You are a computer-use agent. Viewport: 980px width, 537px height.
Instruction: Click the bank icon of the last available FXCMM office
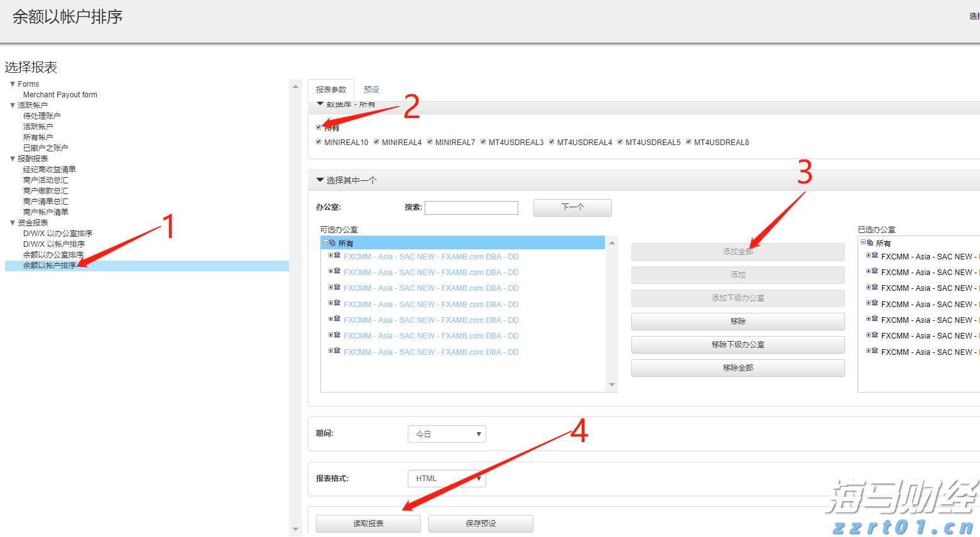pyautogui.click(x=338, y=352)
